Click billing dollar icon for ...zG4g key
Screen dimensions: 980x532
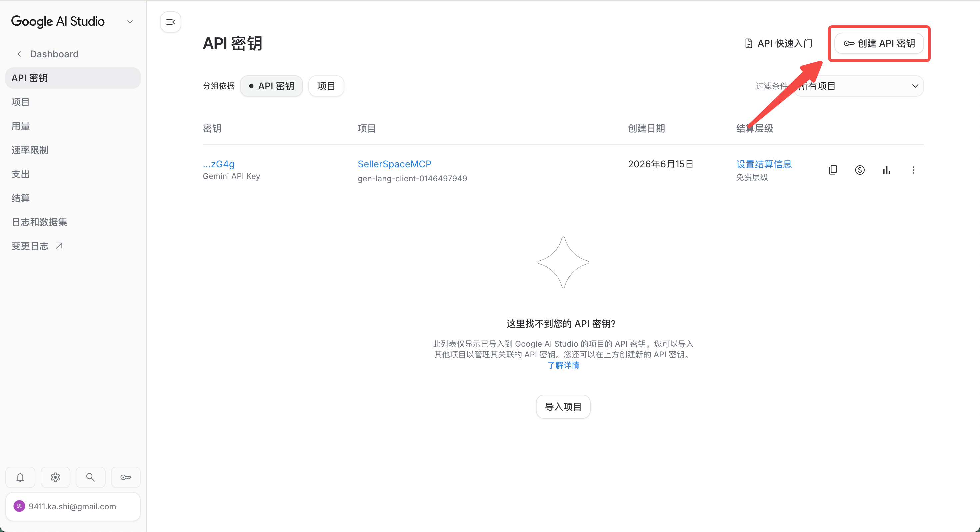click(860, 170)
